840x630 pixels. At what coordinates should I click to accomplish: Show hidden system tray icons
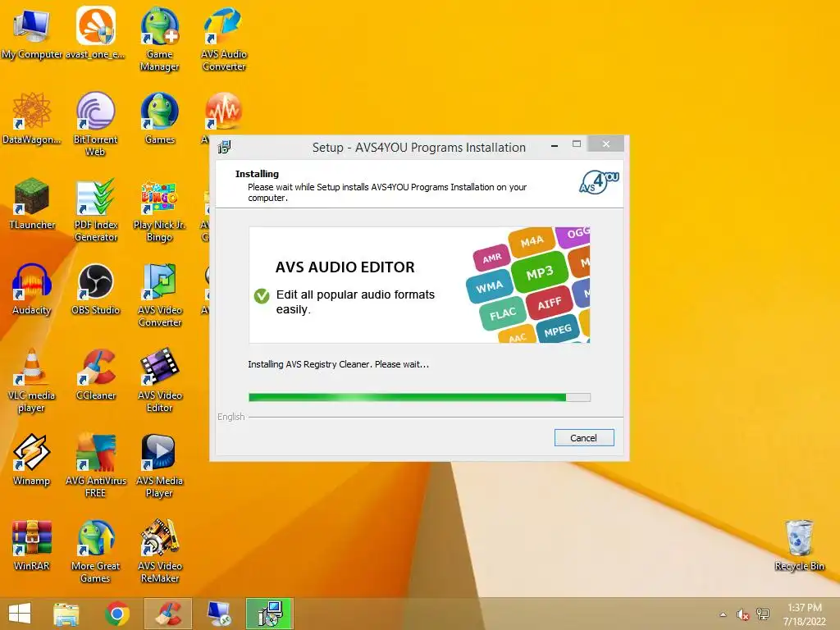click(x=724, y=614)
